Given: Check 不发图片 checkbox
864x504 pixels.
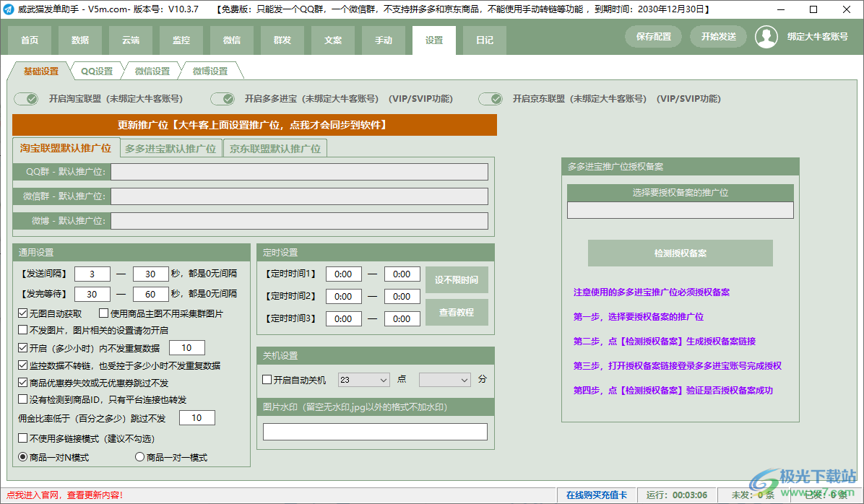Looking at the screenshot, I should click(x=22, y=330).
